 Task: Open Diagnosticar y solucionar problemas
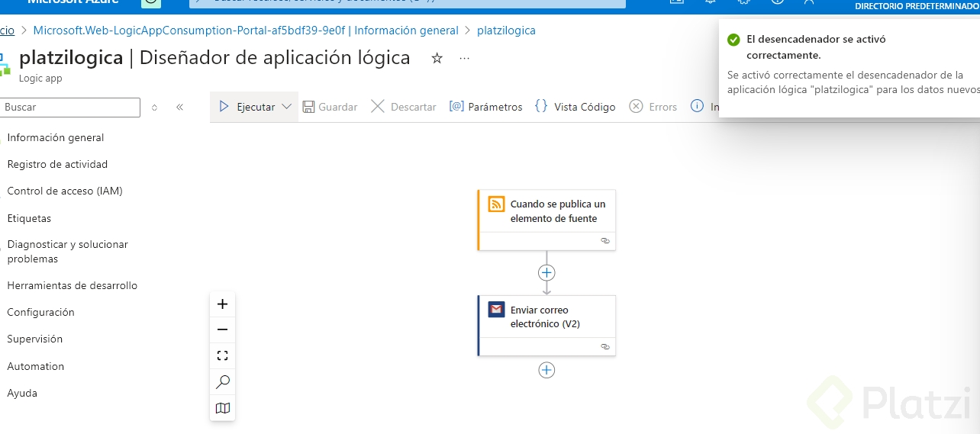[67, 252]
